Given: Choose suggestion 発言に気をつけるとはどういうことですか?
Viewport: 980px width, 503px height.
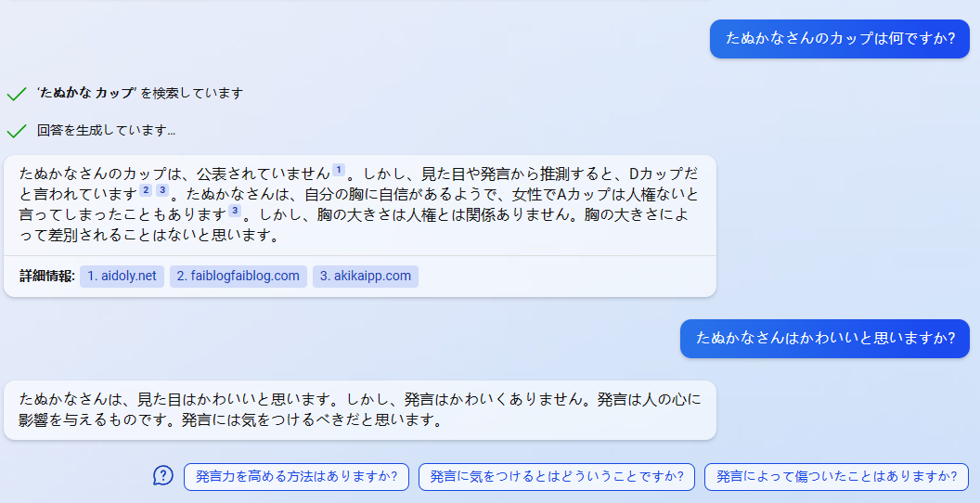Looking at the screenshot, I should click(x=556, y=477).
